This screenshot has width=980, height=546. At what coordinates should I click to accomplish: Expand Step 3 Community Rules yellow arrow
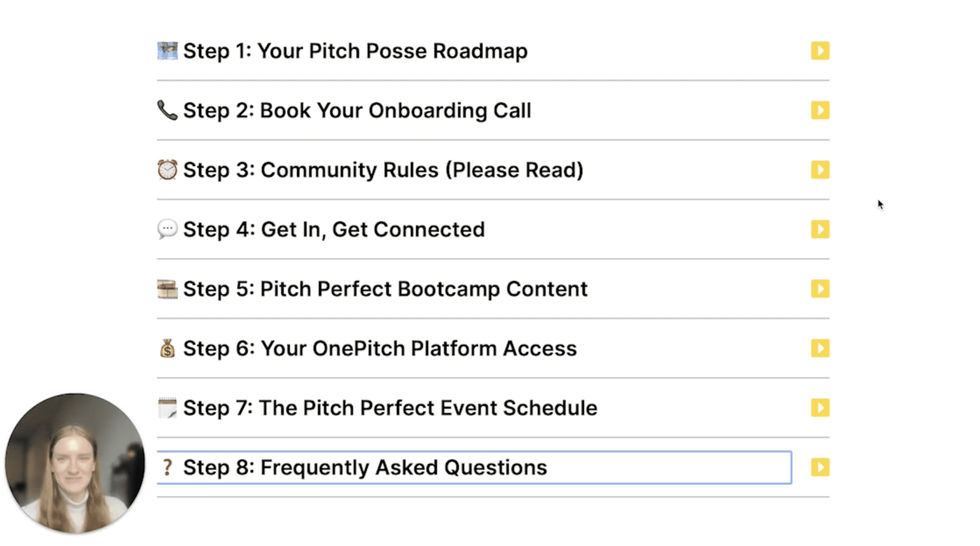[x=820, y=170]
